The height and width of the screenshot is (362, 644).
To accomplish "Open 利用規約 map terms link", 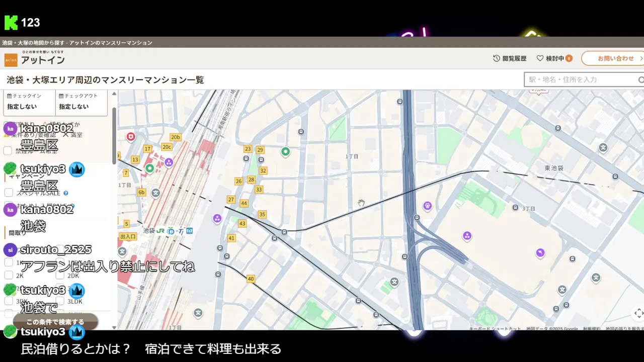I will coord(591,329).
